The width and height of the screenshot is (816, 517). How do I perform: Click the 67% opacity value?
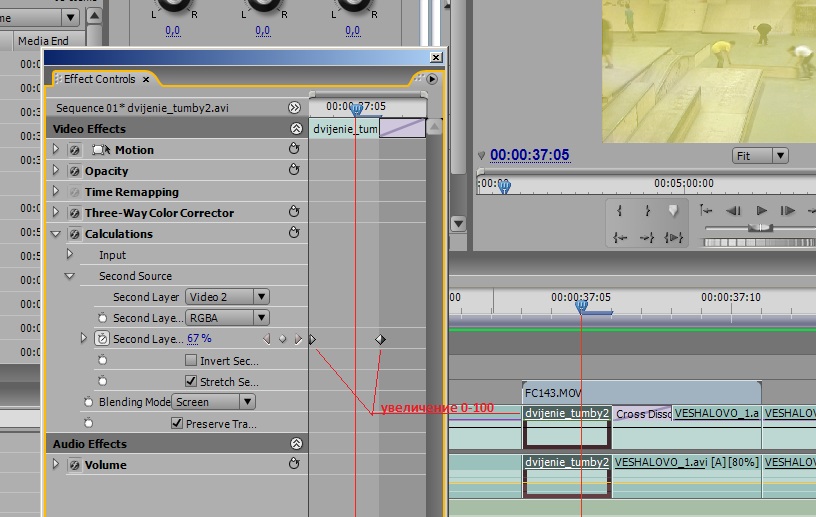point(199,339)
